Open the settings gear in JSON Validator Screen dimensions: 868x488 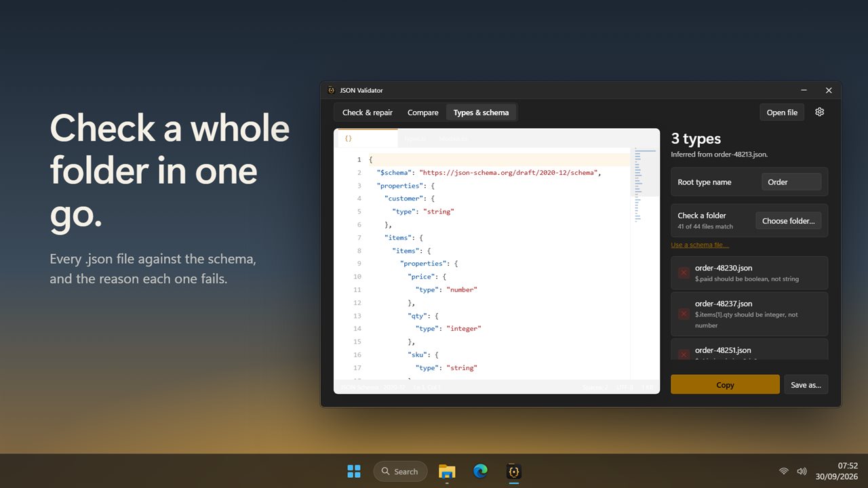pyautogui.click(x=819, y=112)
